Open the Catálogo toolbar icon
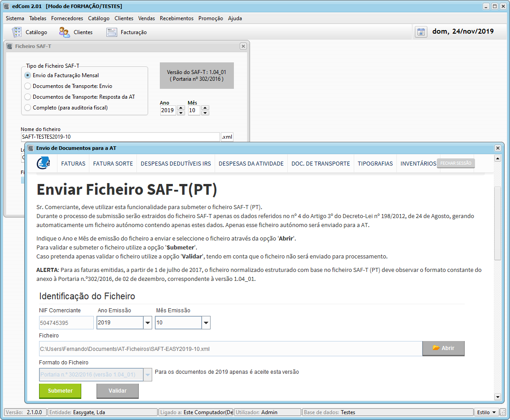 (x=17, y=32)
